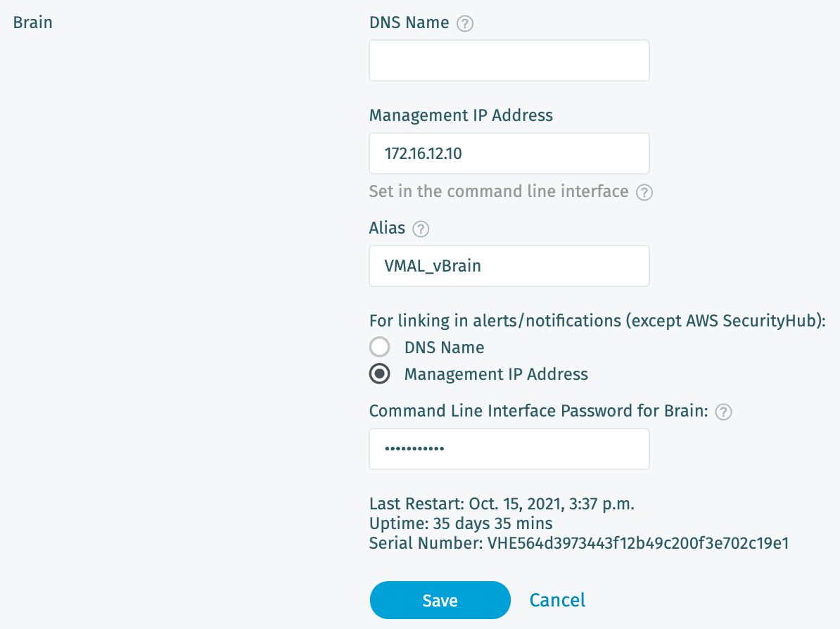Switch linking option back to DNS Name

[x=380, y=347]
